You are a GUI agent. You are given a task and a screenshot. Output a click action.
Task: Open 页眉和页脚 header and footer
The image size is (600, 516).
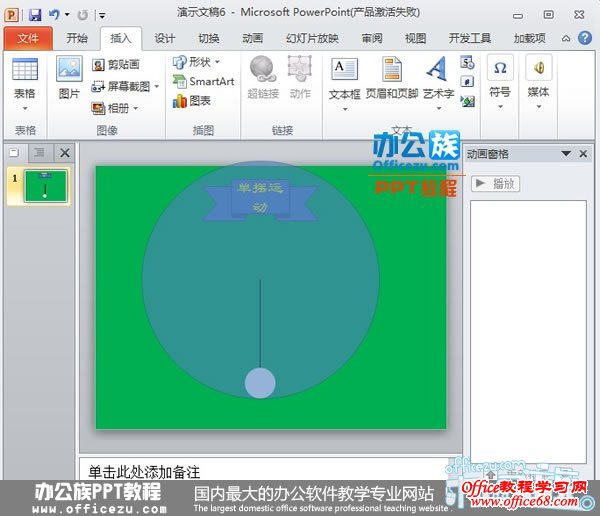pyautogui.click(x=392, y=78)
